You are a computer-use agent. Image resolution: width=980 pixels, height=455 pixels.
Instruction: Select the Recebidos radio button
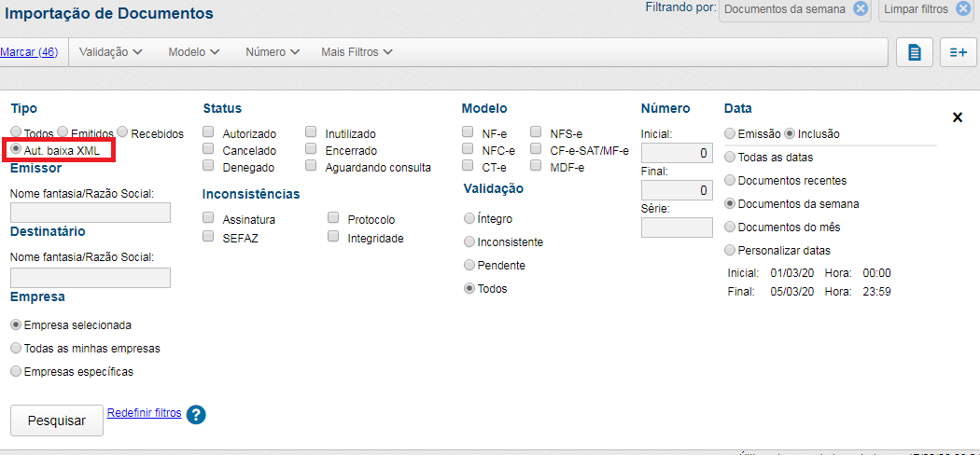(122, 132)
